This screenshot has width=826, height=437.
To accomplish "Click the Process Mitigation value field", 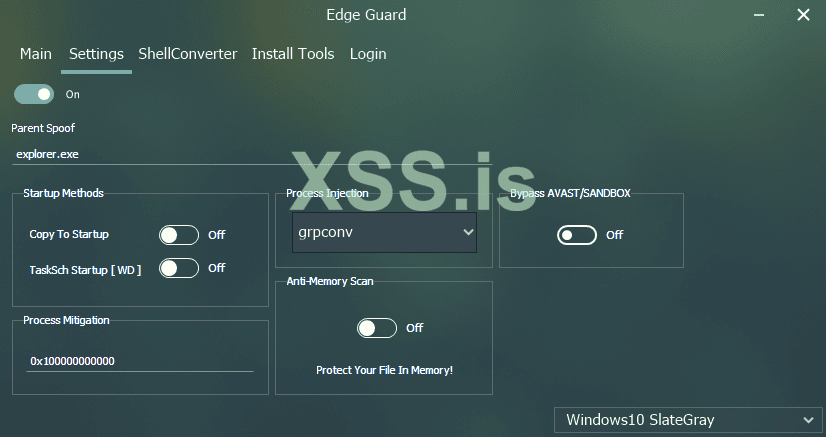I will (140, 361).
